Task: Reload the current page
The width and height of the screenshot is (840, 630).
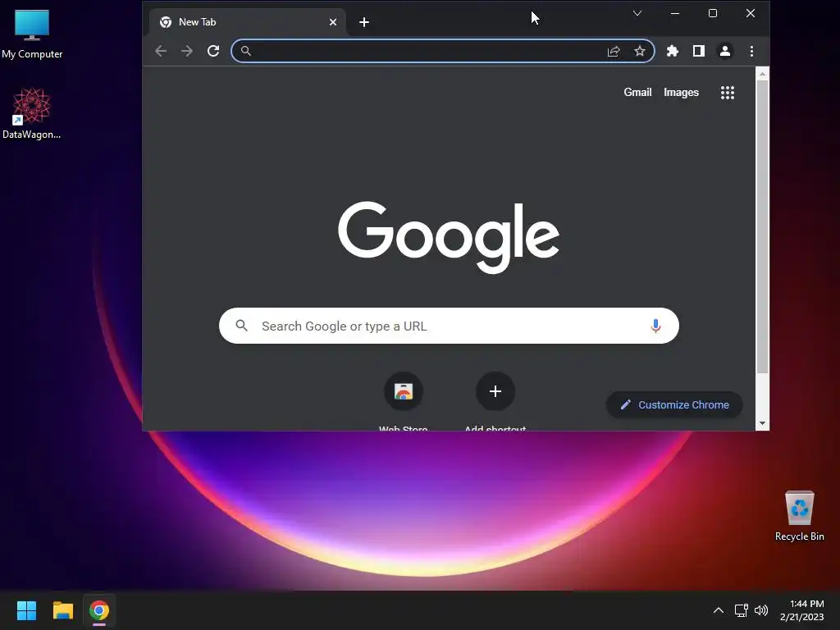Action: tap(213, 51)
